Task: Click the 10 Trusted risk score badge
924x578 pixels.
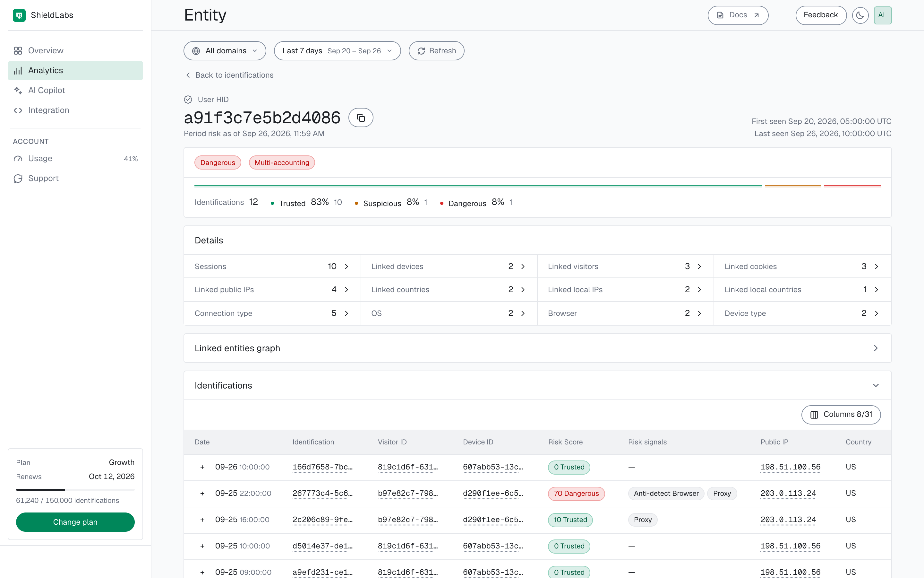Action: (570, 520)
